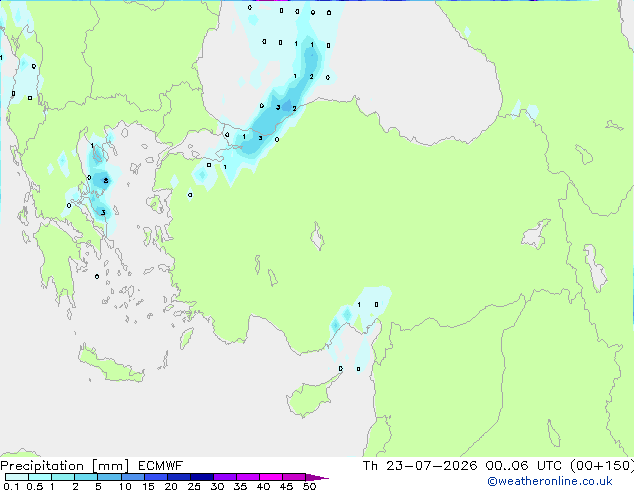Select the 0.1 mm palest cyan legend swatch
Image resolution: width=634 pixels, height=490 pixels.
point(17,477)
